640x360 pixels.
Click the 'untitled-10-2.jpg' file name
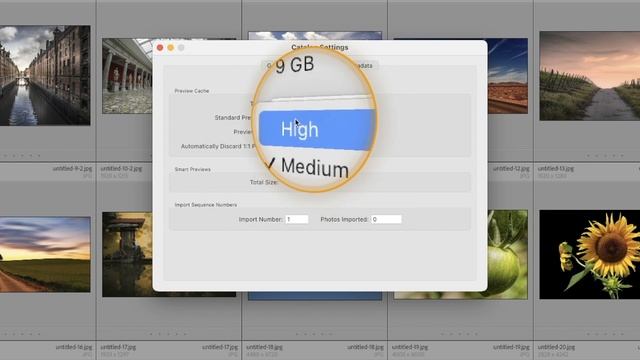pyautogui.click(x=121, y=168)
